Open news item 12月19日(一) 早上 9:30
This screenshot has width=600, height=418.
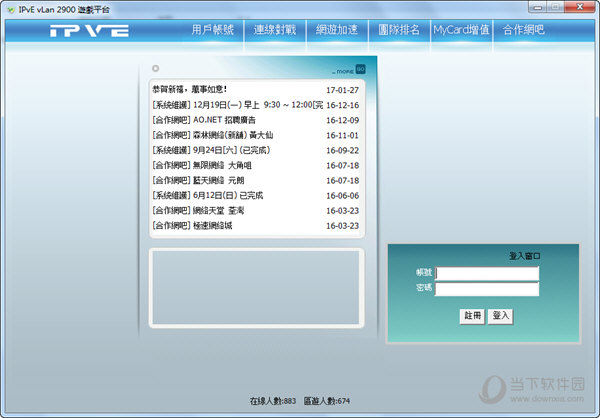click(x=237, y=104)
